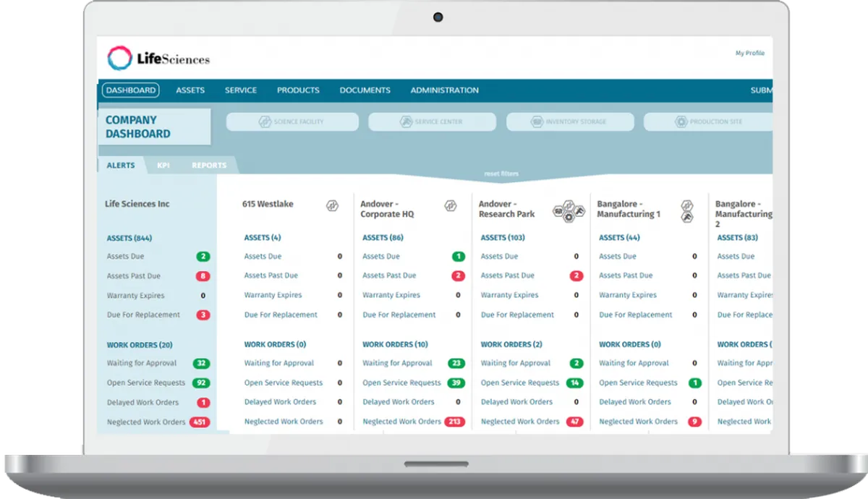Toggle the Science Facility filter
The width and height of the screenshot is (868, 499).
click(x=292, y=121)
